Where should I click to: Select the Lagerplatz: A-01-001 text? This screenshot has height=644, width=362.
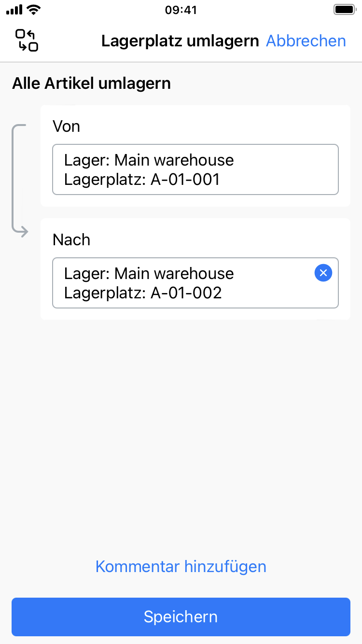click(142, 180)
